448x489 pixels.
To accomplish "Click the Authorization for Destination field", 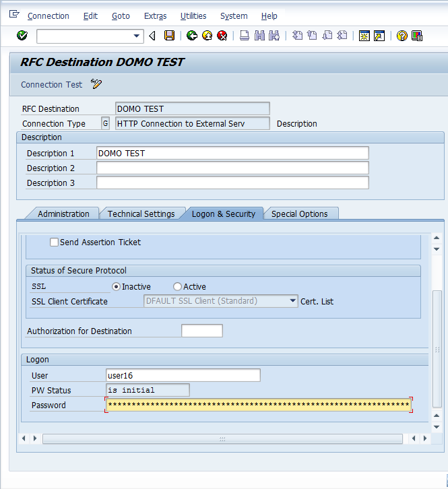I will 202,331.
